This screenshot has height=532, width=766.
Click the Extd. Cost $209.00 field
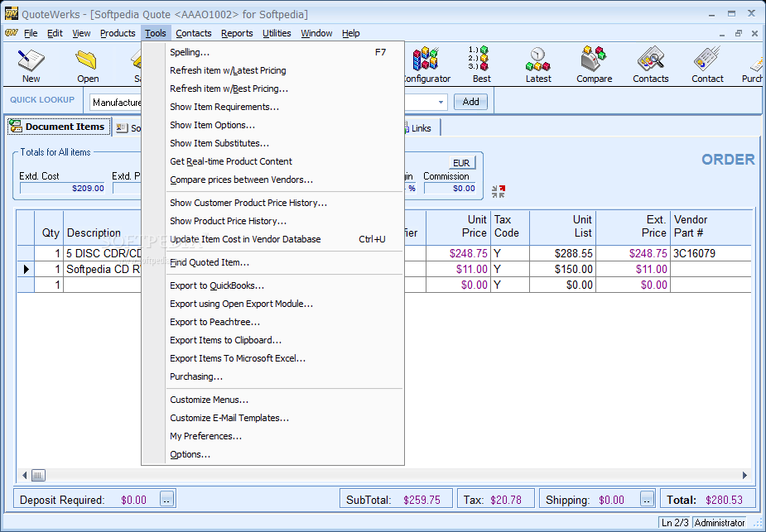(63, 189)
